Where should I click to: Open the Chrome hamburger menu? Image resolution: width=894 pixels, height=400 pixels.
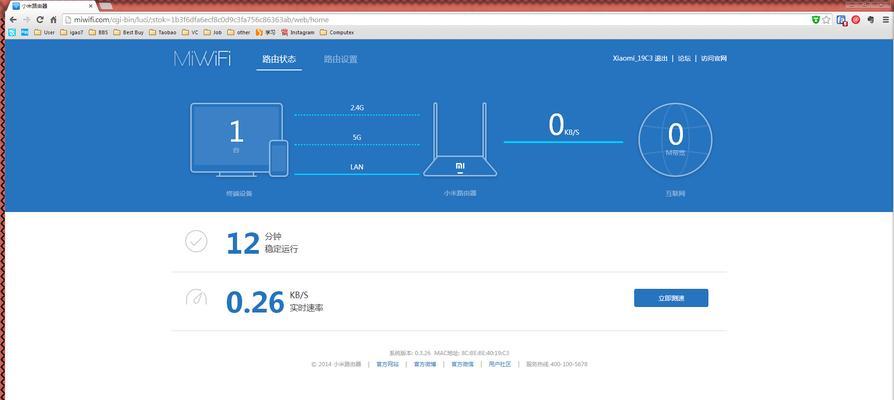click(x=885, y=20)
